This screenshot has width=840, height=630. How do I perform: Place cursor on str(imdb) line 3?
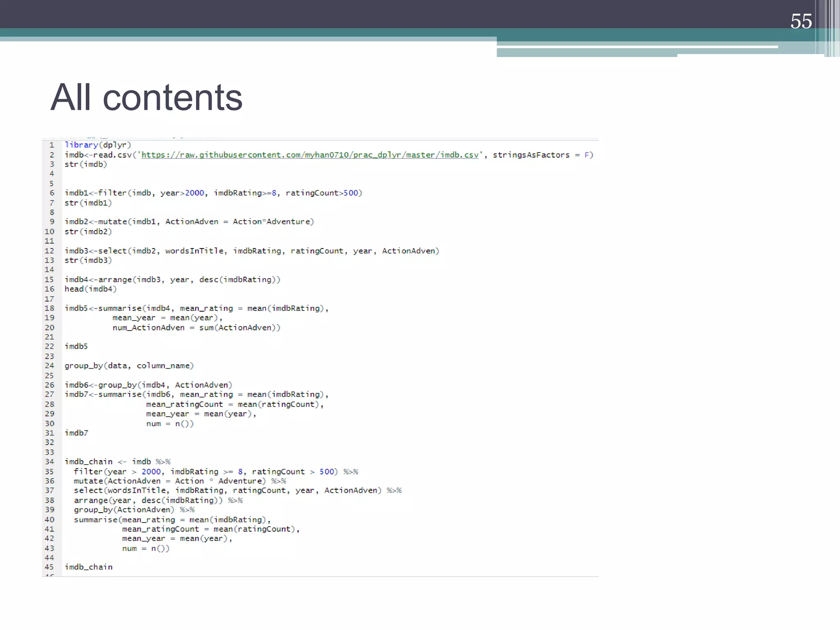[x=86, y=164]
